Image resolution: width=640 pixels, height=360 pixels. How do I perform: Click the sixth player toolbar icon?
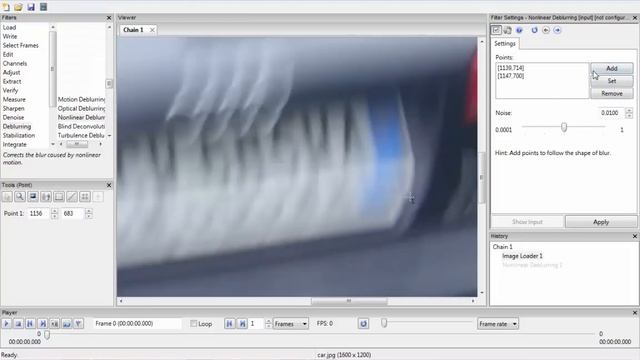tap(67, 324)
